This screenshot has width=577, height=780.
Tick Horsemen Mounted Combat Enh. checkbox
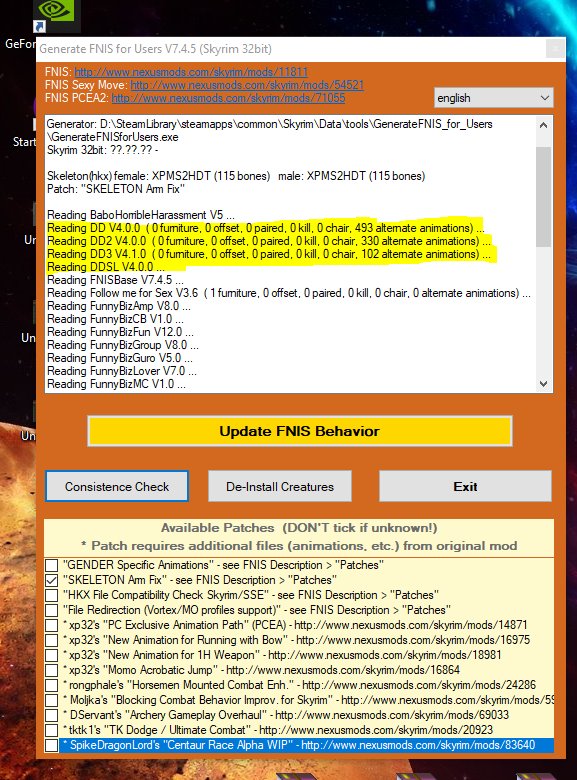click(x=52, y=685)
